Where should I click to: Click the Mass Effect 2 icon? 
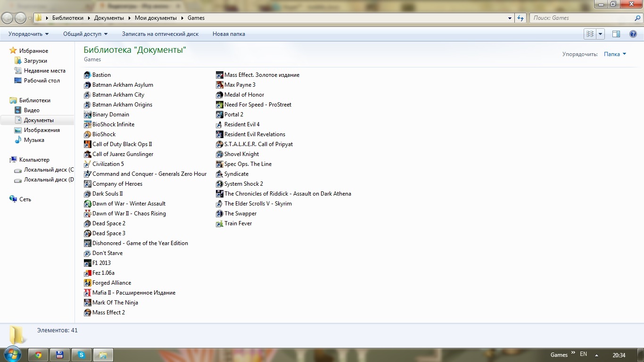pos(87,313)
